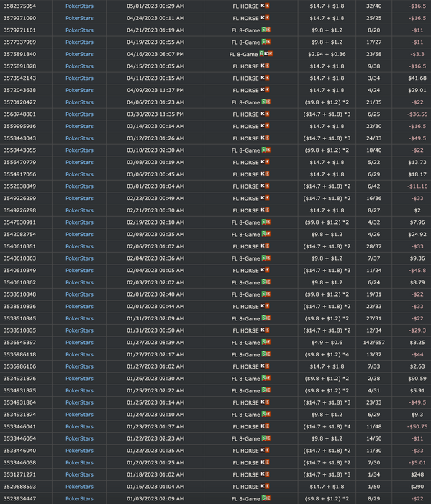
Task: Click the $41.68 result cell
Action: tap(417, 78)
